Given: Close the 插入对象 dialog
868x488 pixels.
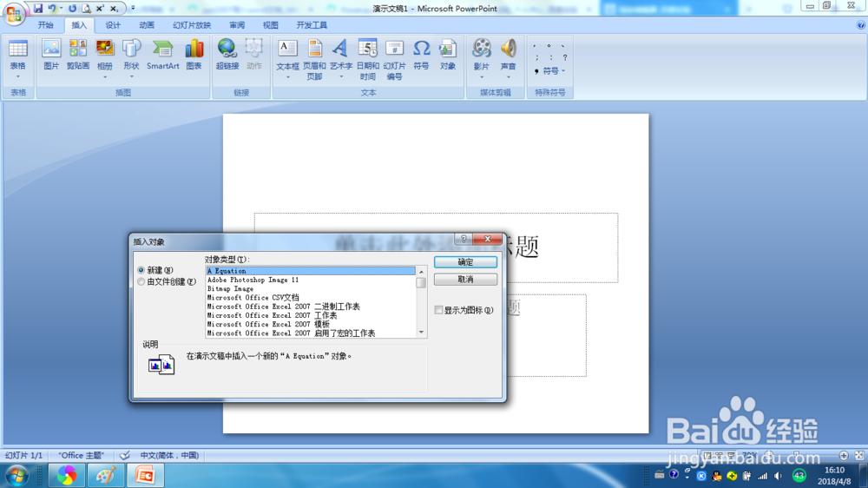Looking at the screenshot, I should pos(487,239).
